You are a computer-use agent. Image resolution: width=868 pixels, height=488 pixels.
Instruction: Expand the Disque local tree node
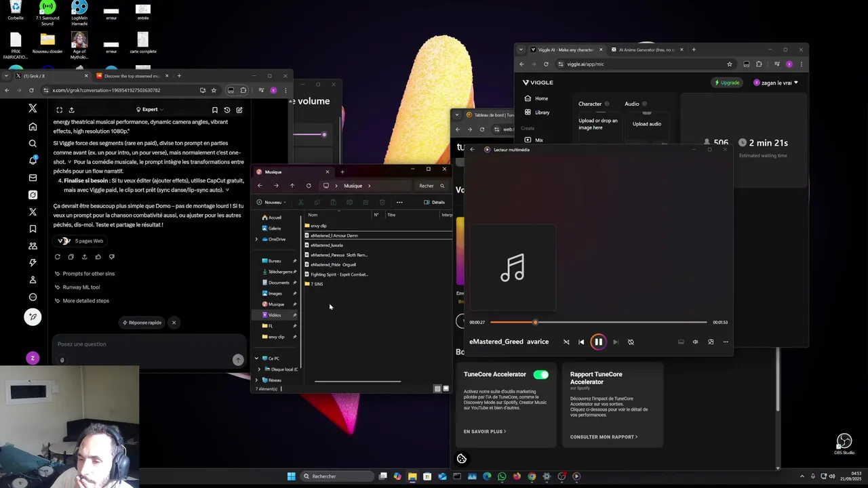[x=259, y=369]
